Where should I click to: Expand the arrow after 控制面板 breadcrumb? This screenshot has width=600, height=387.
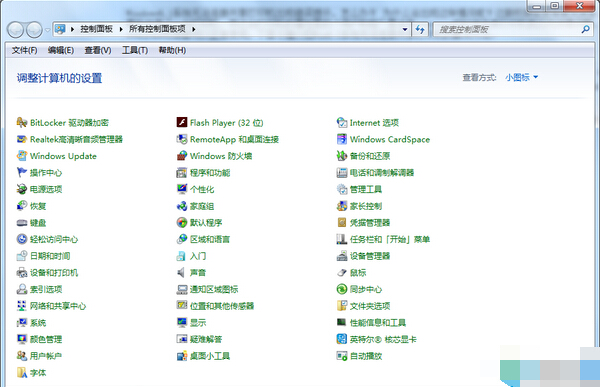click(121, 29)
